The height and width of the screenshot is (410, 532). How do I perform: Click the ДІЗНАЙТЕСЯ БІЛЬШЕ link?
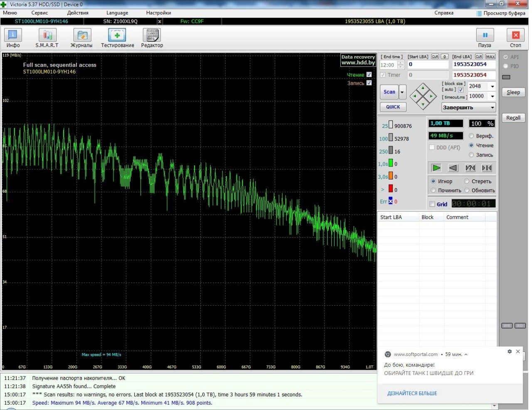(x=412, y=393)
